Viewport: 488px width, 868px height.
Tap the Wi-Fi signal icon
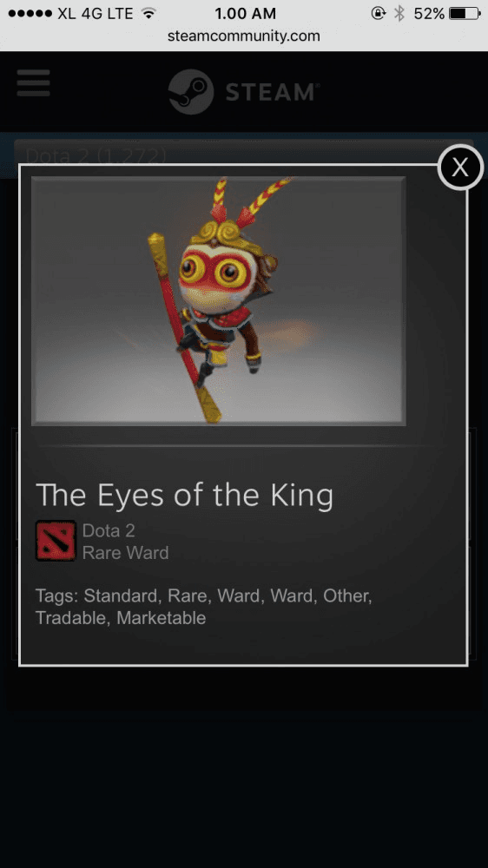click(x=148, y=13)
